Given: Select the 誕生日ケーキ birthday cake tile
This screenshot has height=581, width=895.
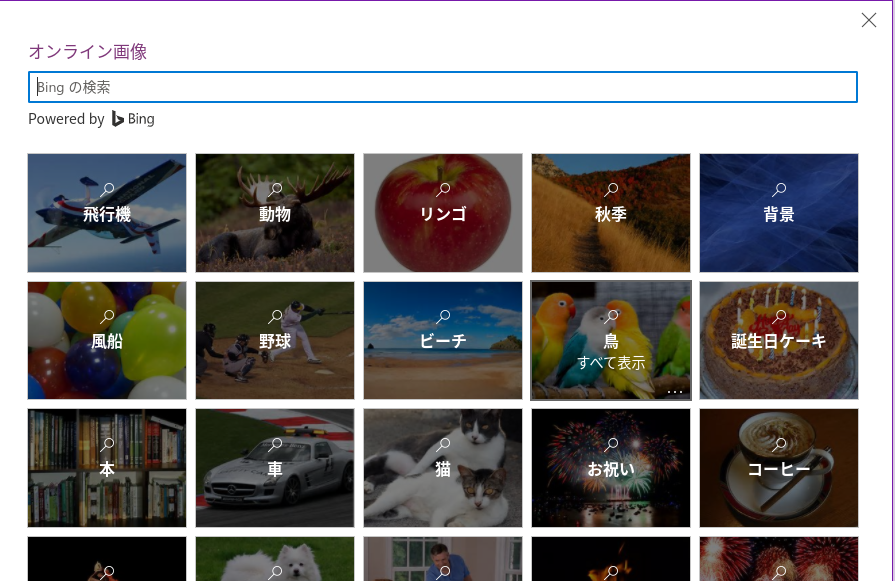Looking at the screenshot, I should [779, 341].
